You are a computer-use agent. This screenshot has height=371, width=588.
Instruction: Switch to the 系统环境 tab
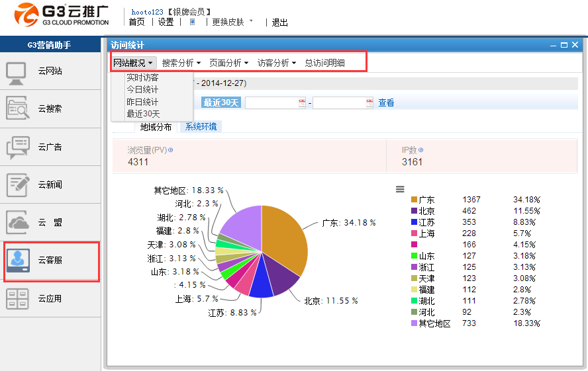(201, 126)
